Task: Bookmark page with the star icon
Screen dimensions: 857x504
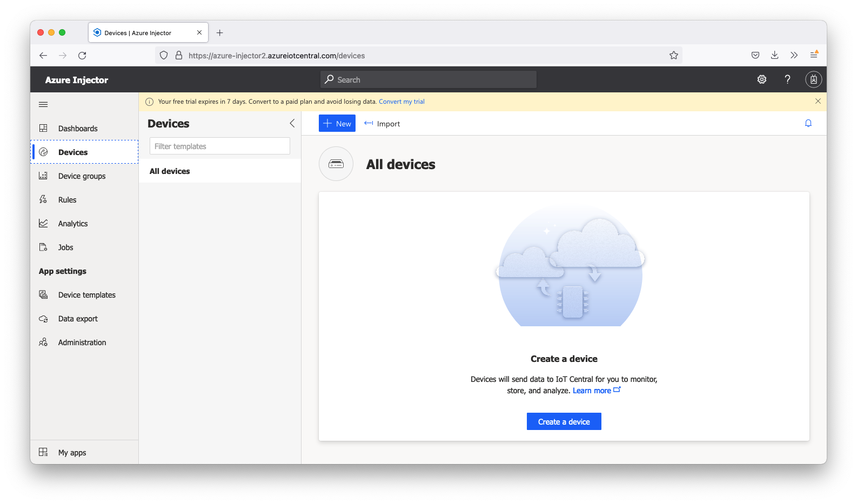Action: point(673,55)
